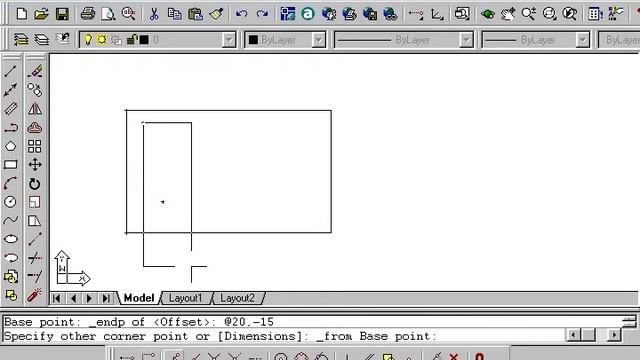Click layer 0 black color square
The image size is (640, 360).
click(x=144, y=40)
